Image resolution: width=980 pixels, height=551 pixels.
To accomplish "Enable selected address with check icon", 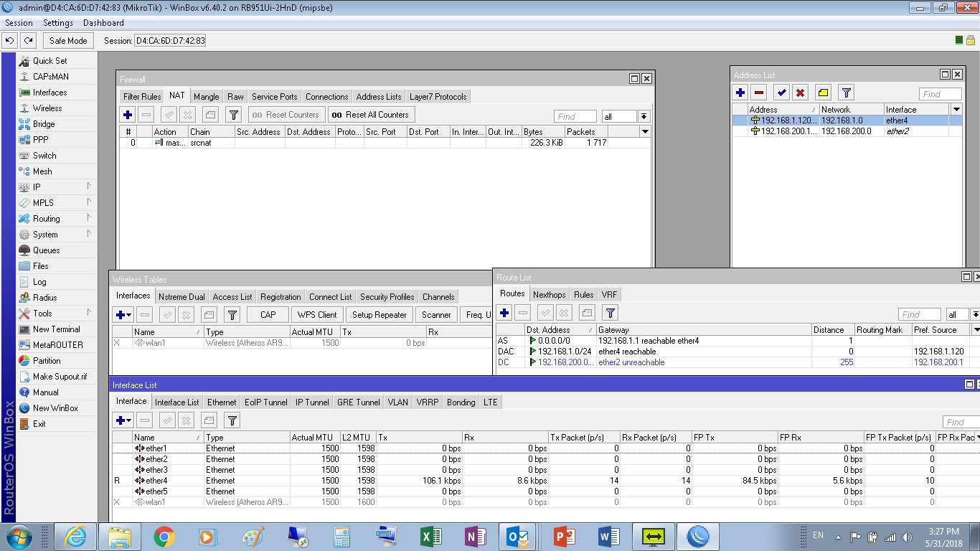I will tap(782, 93).
